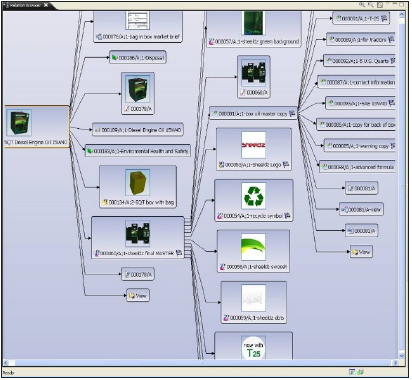Select the SQT box with bag node

tap(138, 187)
